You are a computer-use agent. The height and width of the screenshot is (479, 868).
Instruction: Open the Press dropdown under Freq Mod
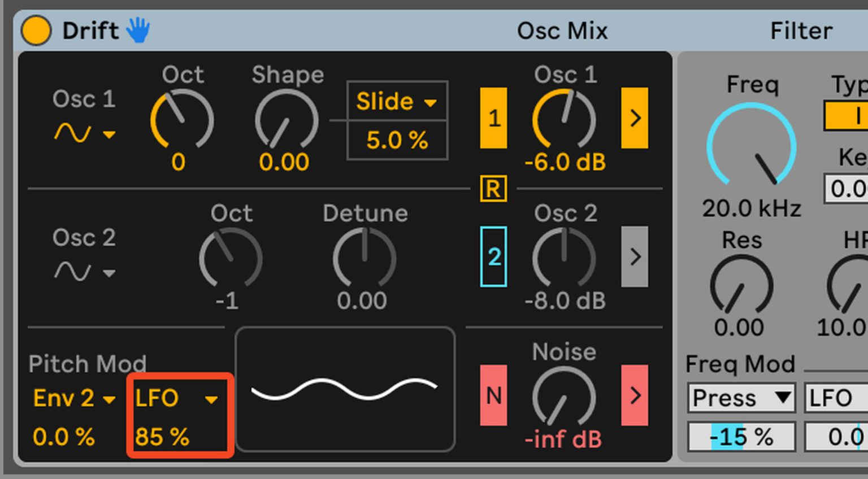[741, 398]
